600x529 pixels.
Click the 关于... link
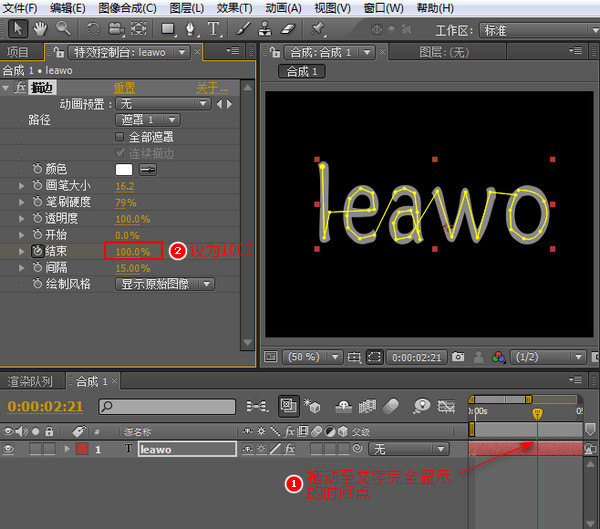212,88
